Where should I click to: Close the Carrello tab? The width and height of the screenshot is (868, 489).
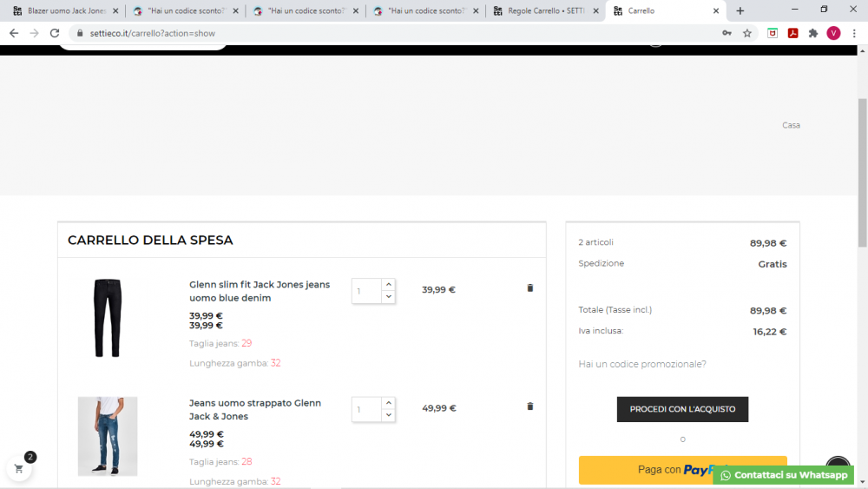pos(716,10)
